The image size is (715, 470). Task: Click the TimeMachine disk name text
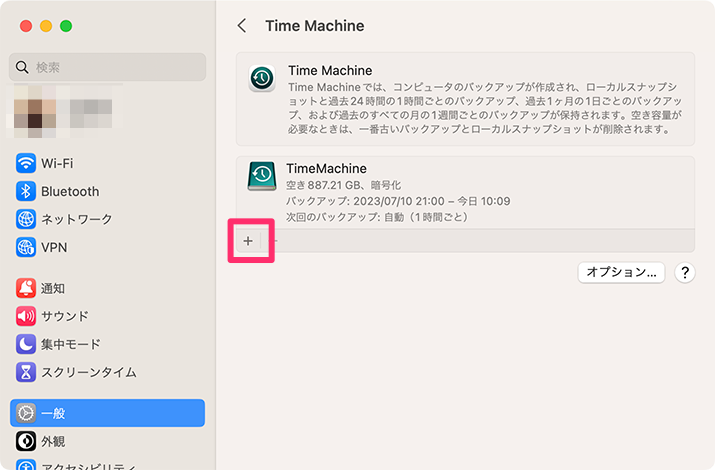(326, 169)
